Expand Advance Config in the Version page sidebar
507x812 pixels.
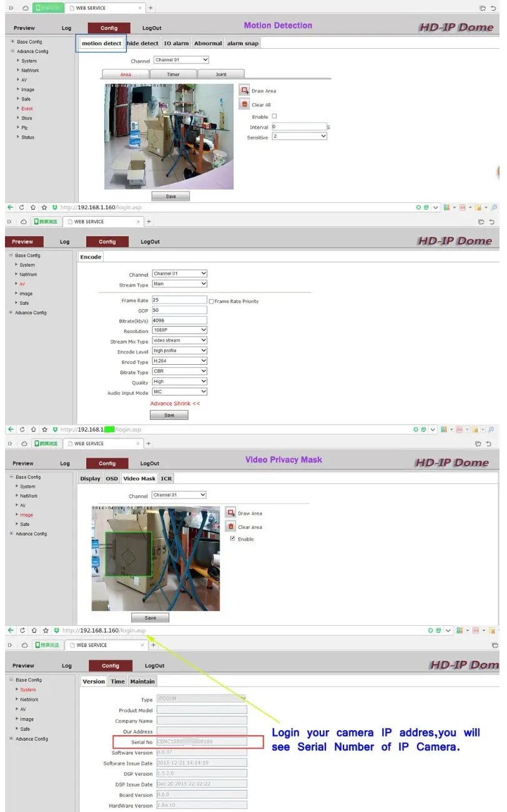(x=11, y=738)
